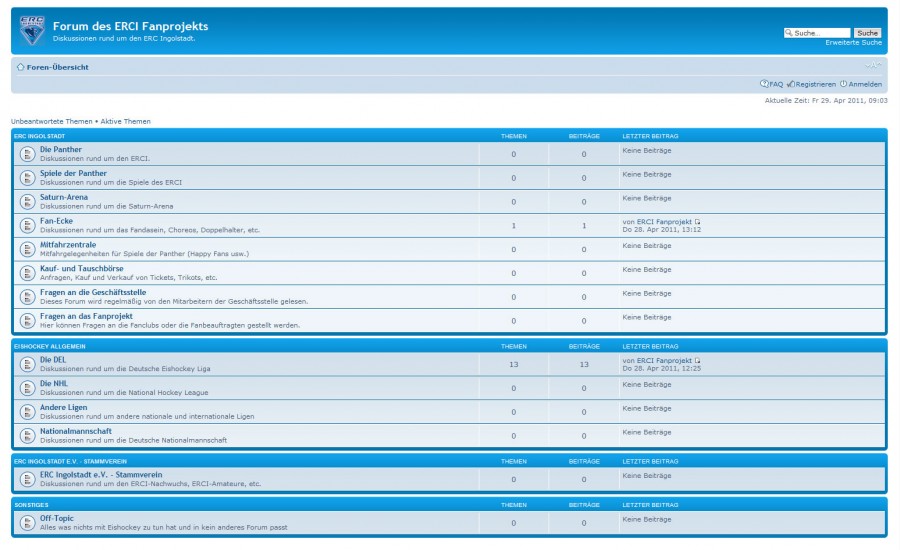Open the Fan-Ecke forum

click(56, 220)
